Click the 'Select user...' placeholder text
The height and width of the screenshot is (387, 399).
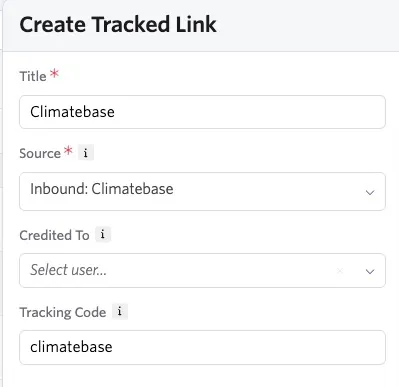(68, 270)
